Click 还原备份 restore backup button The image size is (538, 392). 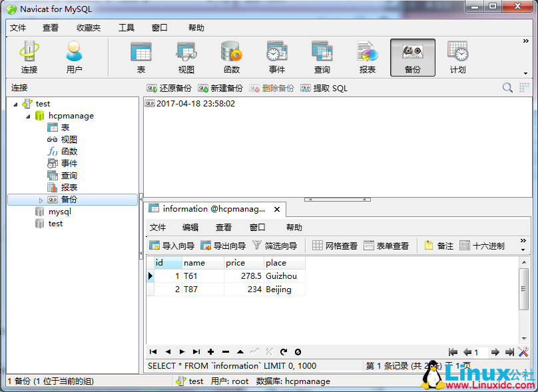tap(169, 89)
